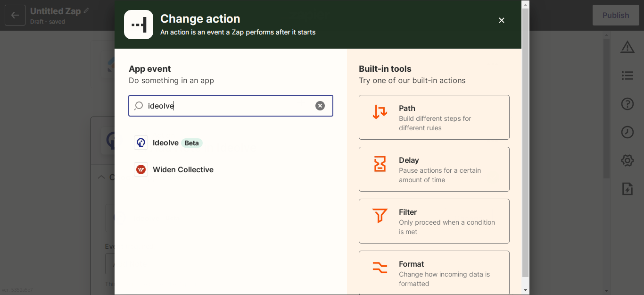Choose the Format built-in tool

(x=434, y=273)
